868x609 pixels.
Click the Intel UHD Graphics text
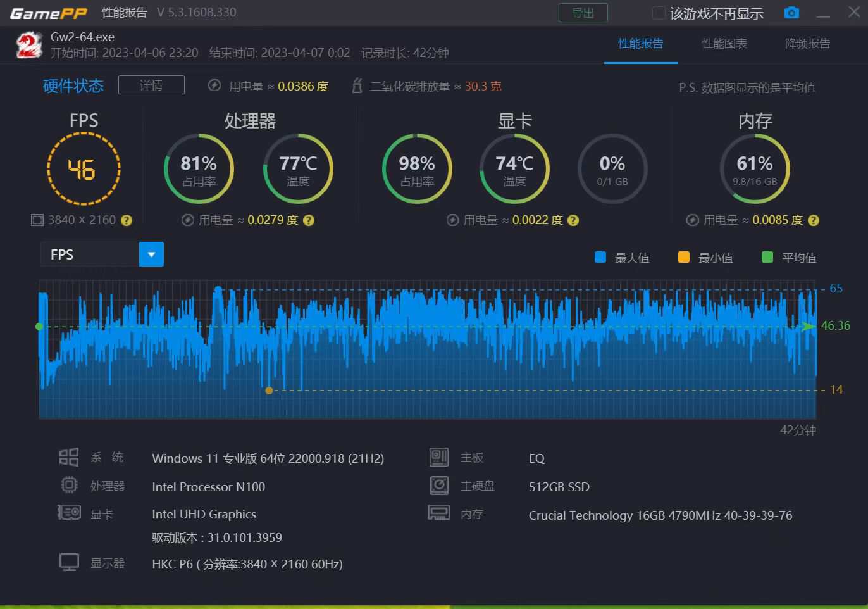[204, 515]
